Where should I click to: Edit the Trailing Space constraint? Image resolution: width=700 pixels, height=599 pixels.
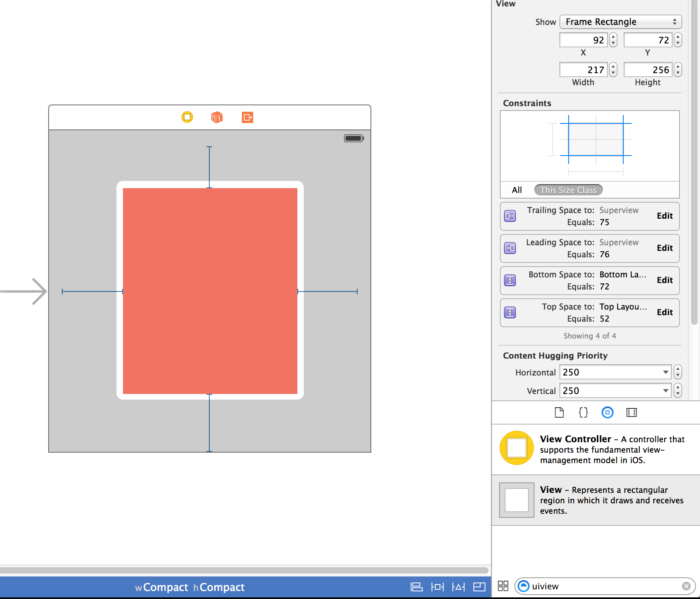665,216
